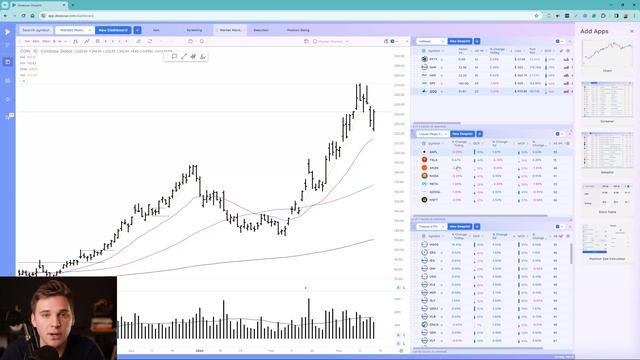Select the XLF row in Theme ETFs list
Viewport: 640px width, 360px height.
point(492,340)
